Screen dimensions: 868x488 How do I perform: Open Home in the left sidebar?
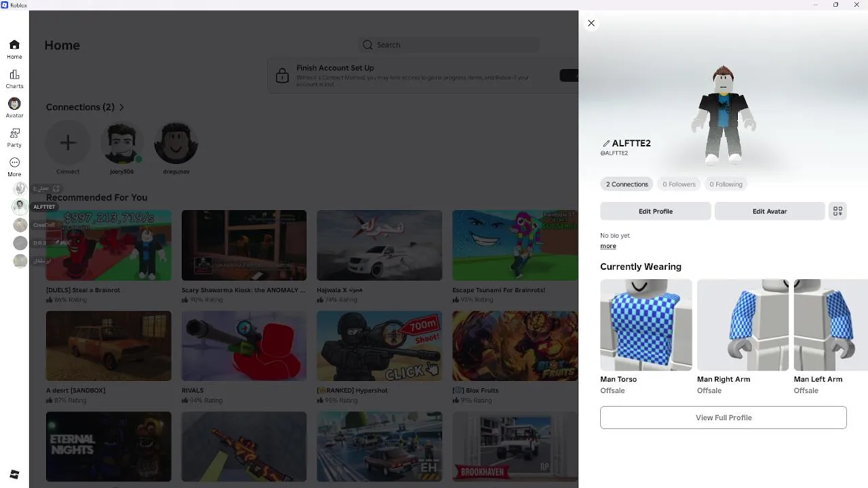tap(14, 49)
